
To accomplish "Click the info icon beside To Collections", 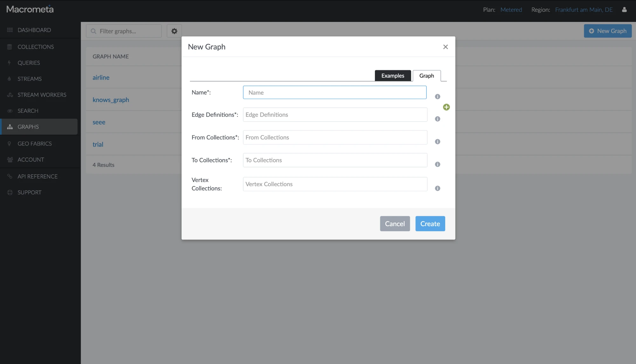I will (x=438, y=164).
